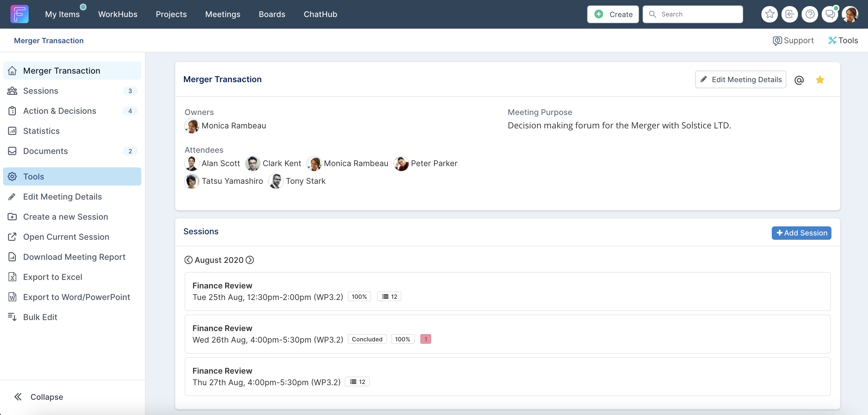868x415 pixels.
Task: Open the Boards menu
Action: 272,14
